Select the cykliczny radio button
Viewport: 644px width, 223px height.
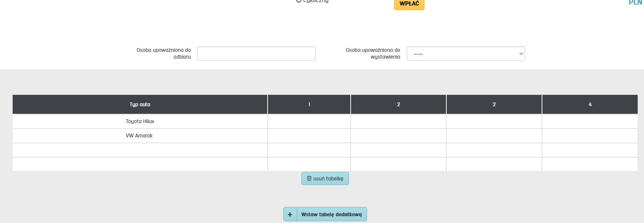point(299,1)
